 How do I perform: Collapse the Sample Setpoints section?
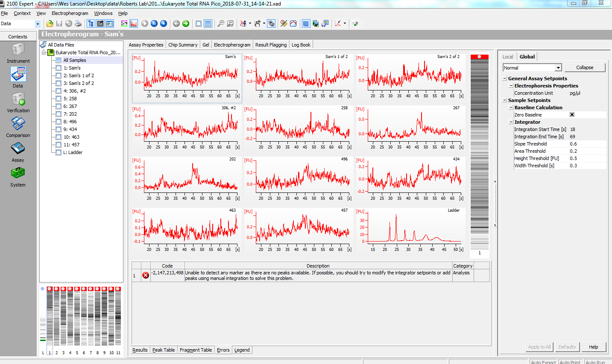505,100
